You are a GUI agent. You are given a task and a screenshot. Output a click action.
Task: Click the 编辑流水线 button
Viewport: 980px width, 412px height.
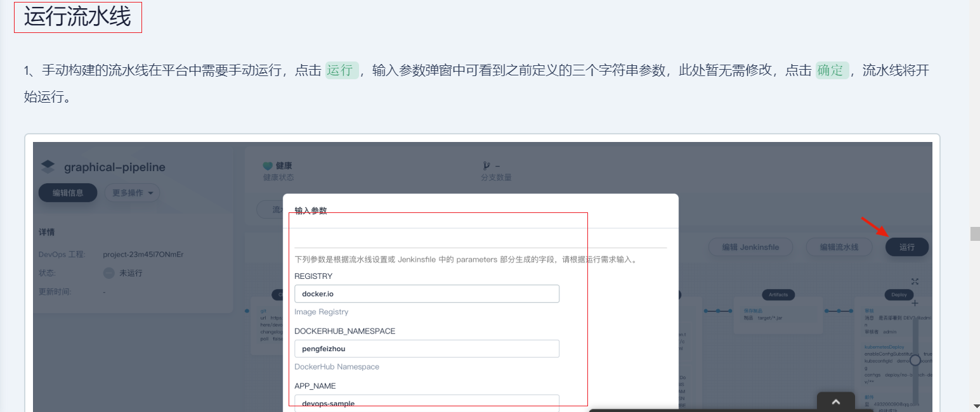[839, 247]
